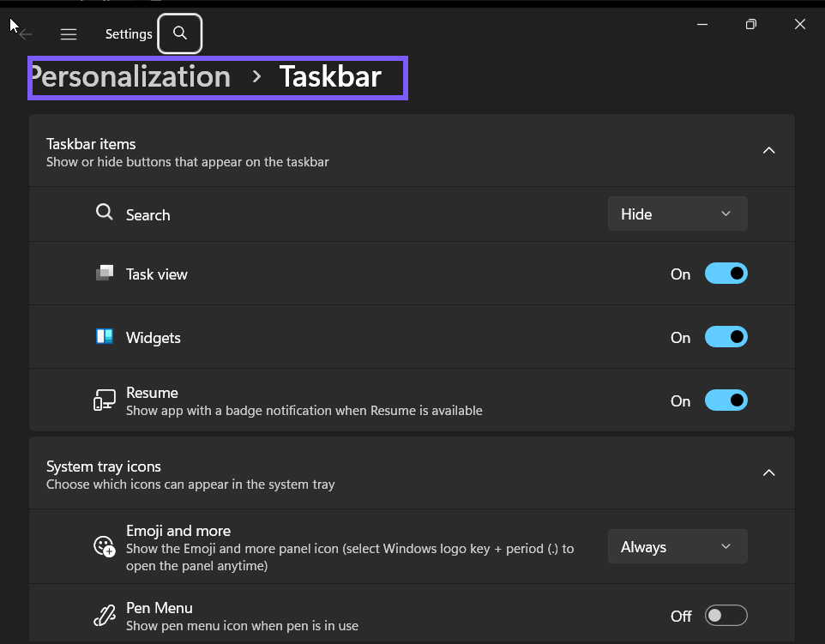This screenshot has height=644, width=825.
Task: Click the Search row label
Action: 148,215
